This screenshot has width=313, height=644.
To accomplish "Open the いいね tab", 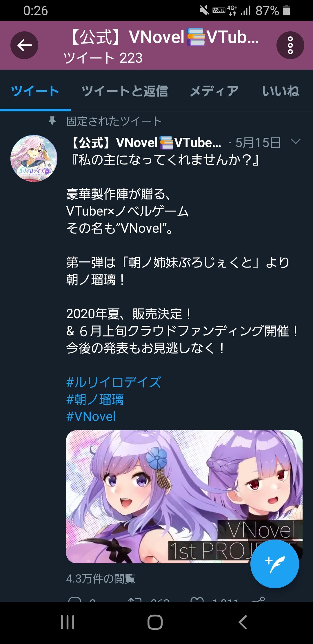I will coord(281,91).
